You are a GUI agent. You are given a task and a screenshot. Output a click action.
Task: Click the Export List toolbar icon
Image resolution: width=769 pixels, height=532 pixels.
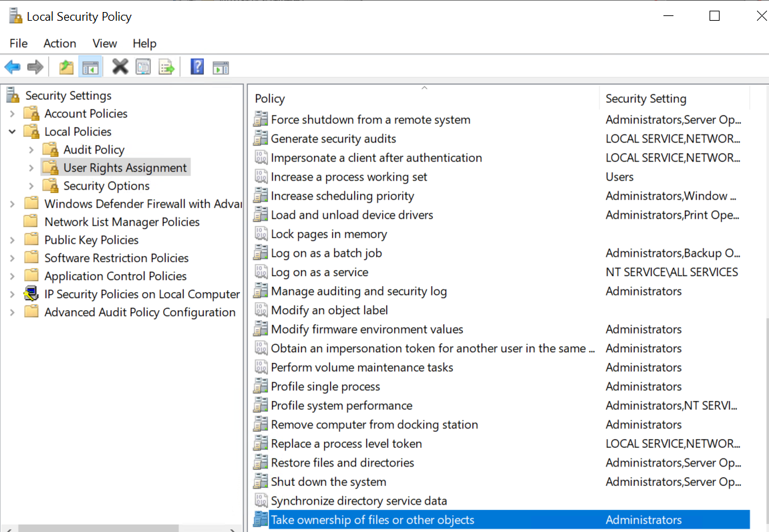tap(166, 67)
